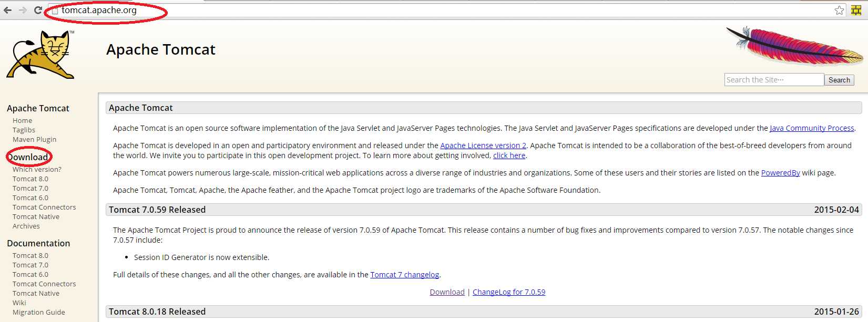
Task: Click the yellow extension icon beside the star
Action: (x=856, y=10)
